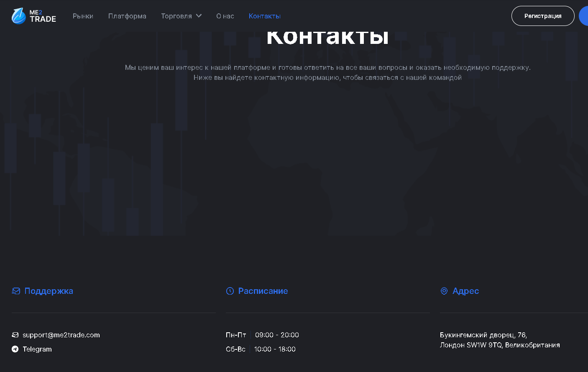Expand the Торговля dropdown
Image resolution: width=588 pixels, height=372 pixels.
click(181, 16)
